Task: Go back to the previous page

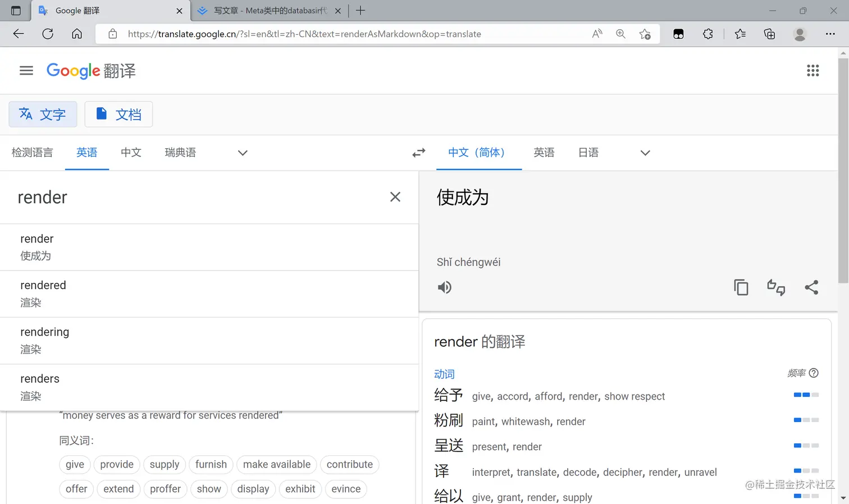Action: (19, 34)
